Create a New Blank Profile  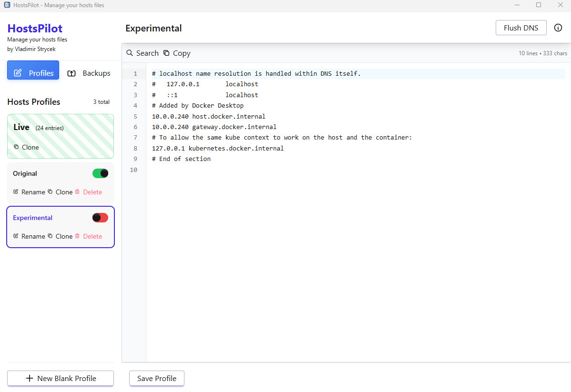pyautogui.click(x=61, y=378)
